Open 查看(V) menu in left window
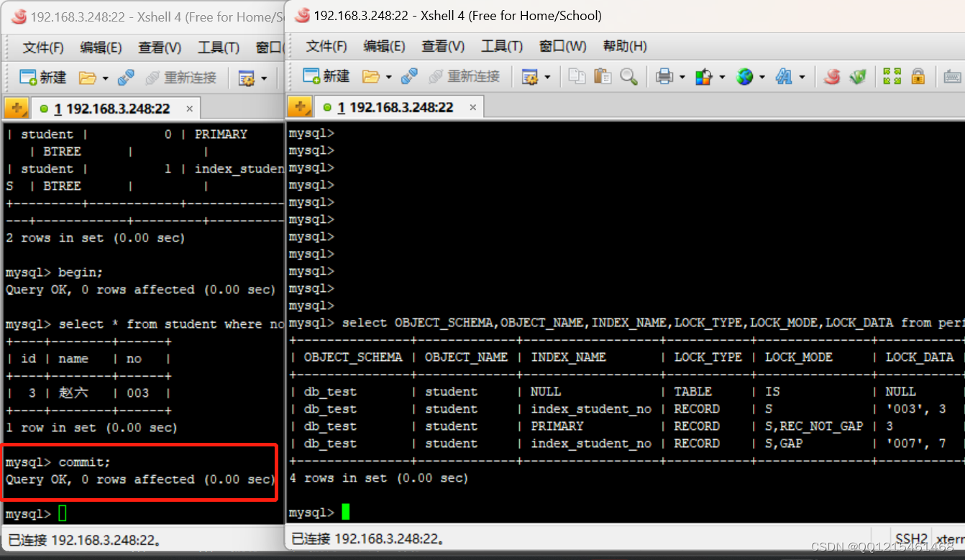 click(x=159, y=47)
